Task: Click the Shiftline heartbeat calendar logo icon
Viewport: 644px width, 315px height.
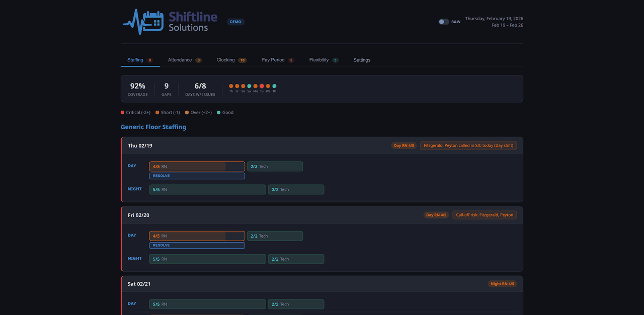Action: 143,22
